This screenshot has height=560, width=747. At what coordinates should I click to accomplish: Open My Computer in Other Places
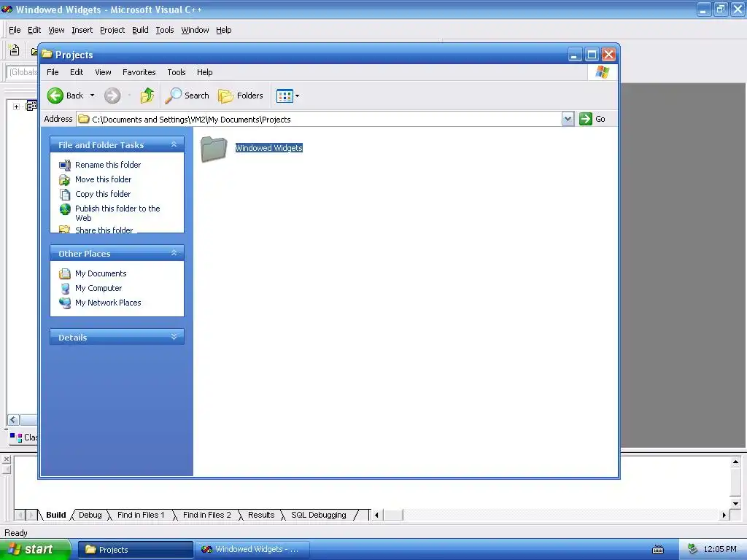click(98, 288)
